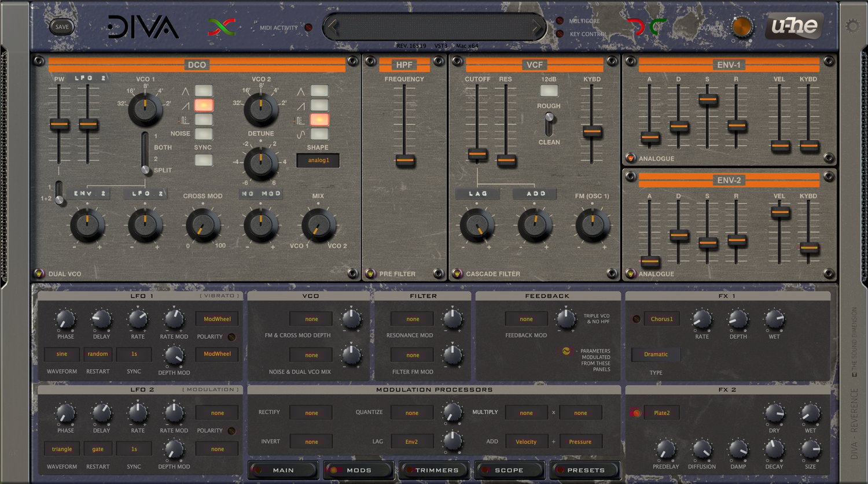Open the TRIMMERS tab
Image resolution: width=868 pixels, height=484 pixels.
click(x=434, y=470)
